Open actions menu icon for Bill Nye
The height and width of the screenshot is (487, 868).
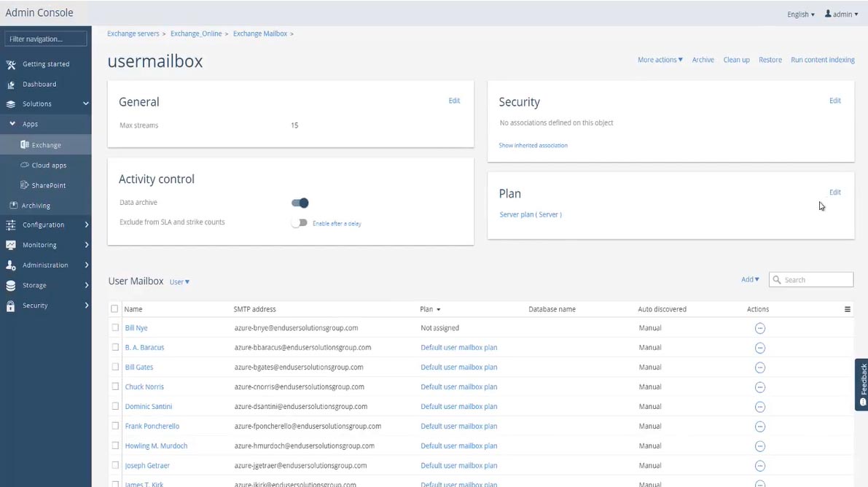pyautogui.click(x=760, y=328)
